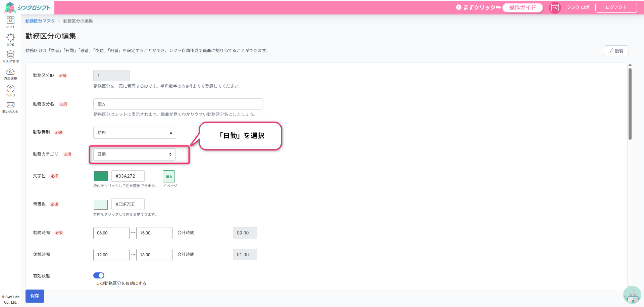Expand the 勤務種別 dropdown
Viewport: 644px width, 307px height.
[135, 133]
